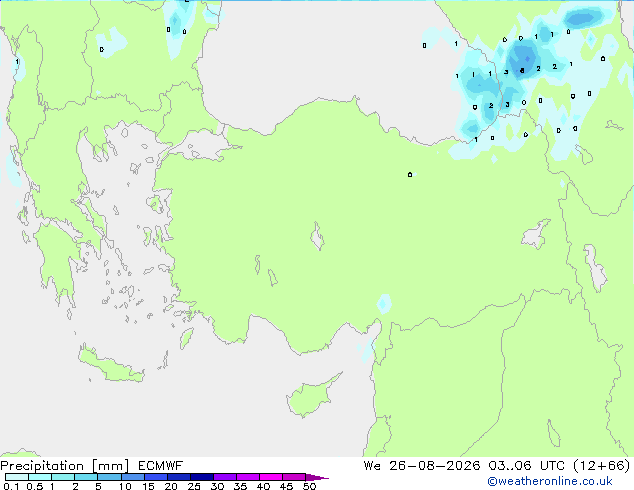Image resolution: width=634 pixels, height=490 pixels.
Task: Select the 20–25 mm dark blue swatch
Action: point(178,477)
